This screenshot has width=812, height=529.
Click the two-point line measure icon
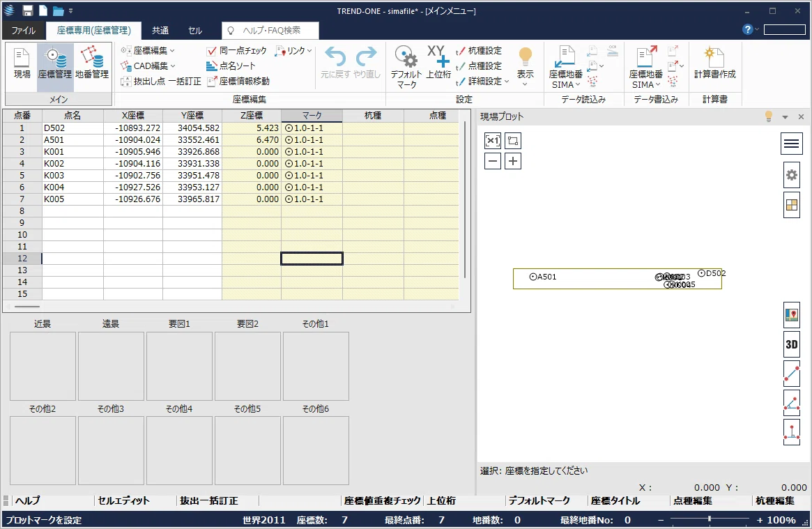(791, 374)
